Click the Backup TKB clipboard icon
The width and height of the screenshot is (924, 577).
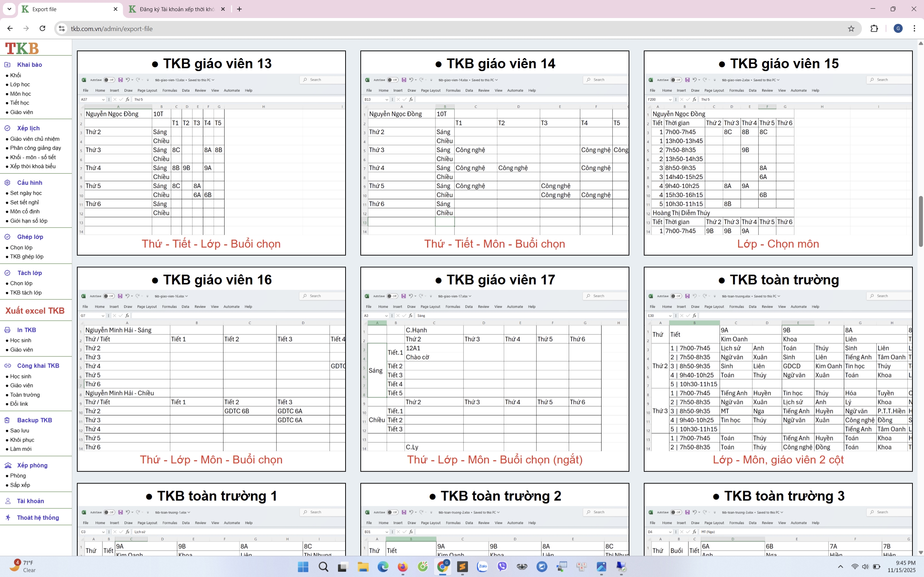pos(7,420)
